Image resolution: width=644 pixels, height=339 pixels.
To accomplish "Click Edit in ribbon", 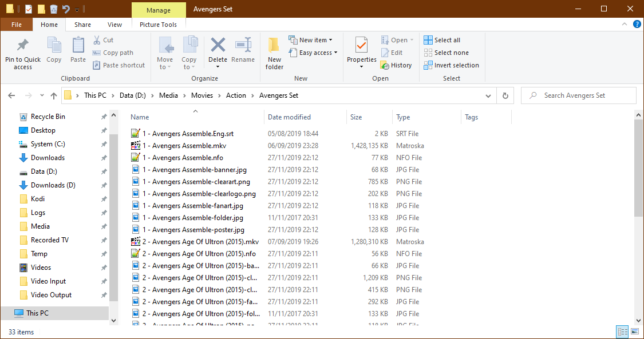I will pyautogui.click(x=392, y=53).
